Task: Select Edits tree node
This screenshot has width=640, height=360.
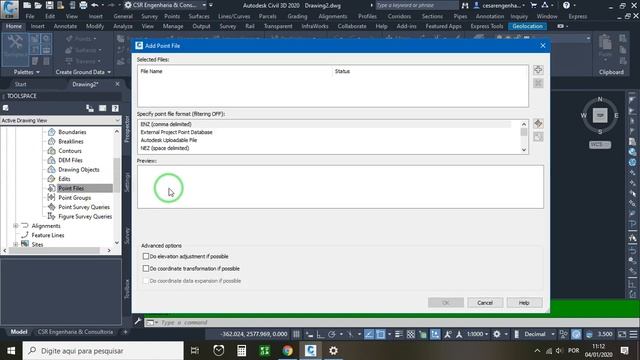Action: pos(64,179)
